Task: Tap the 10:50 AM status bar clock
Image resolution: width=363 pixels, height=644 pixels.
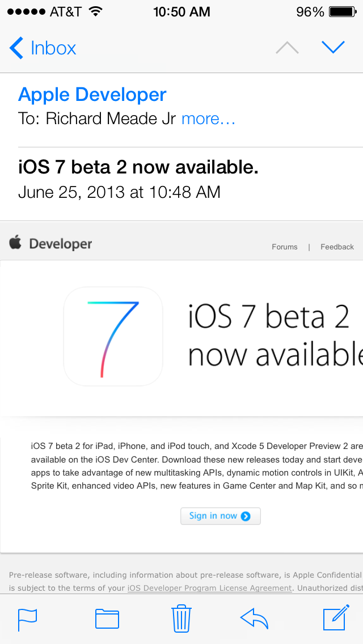Action: [181, 12]
